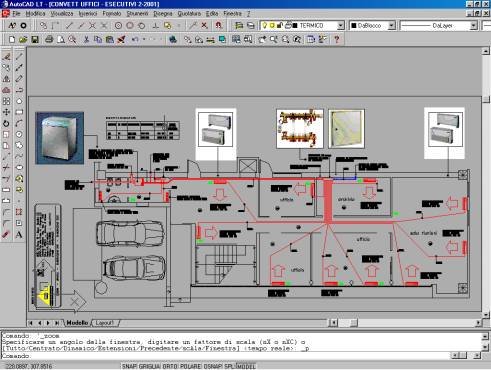Viewport: 491px width, 370px height.
Task: Click the New drawing icon
Action: click(12, 39)
